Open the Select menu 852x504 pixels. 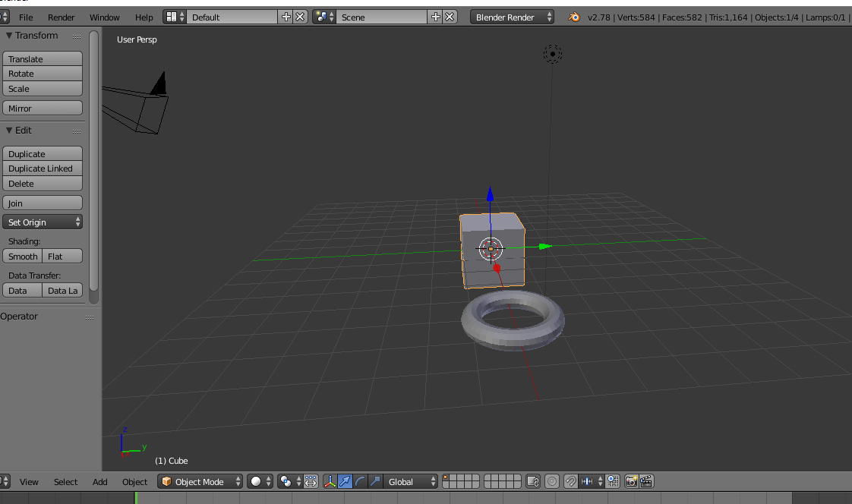tap(66, 482)
